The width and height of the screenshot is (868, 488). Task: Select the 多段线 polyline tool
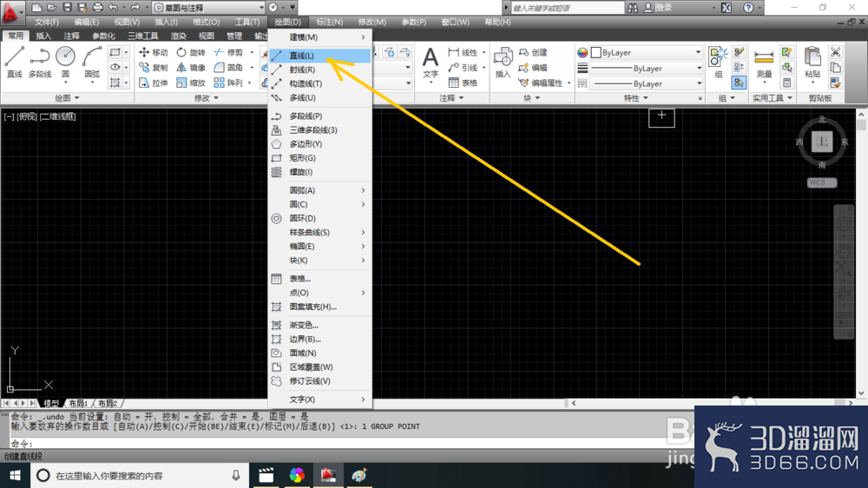click(40, 62)
